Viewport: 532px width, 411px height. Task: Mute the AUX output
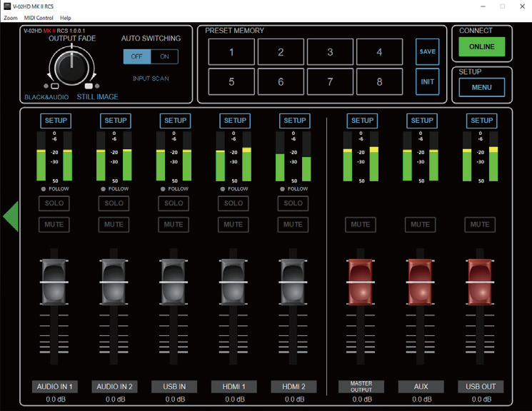pos(421,225)
